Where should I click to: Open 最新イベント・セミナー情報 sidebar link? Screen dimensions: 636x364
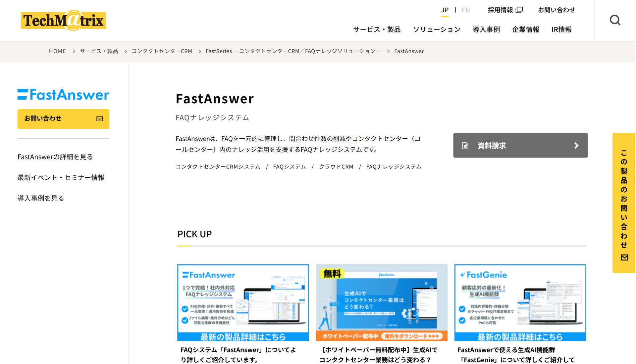[x=61, y=178]
